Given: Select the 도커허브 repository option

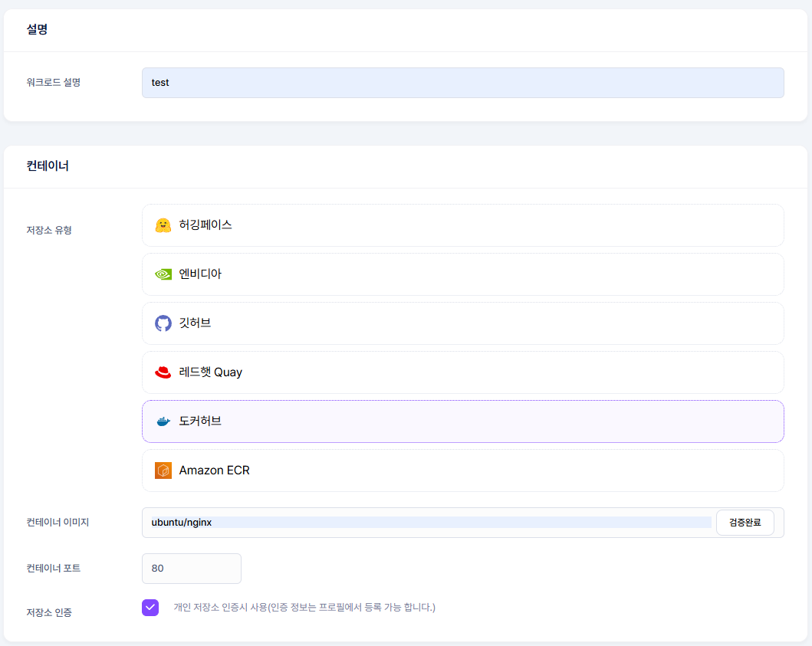Looking at the screenshot, I should pyautogui.click(x=463, y=421).
